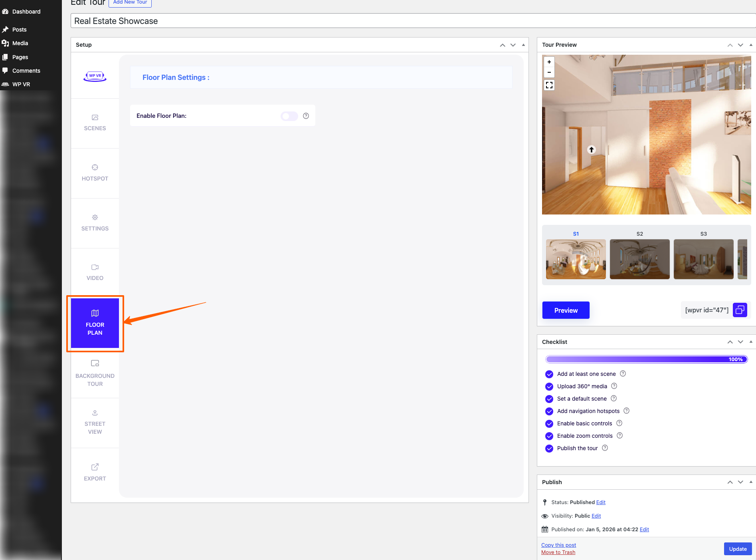The height and width of the screenshot is (560, 756).
Task: Copy the wpvr shortcode
Action: [740, 310]
